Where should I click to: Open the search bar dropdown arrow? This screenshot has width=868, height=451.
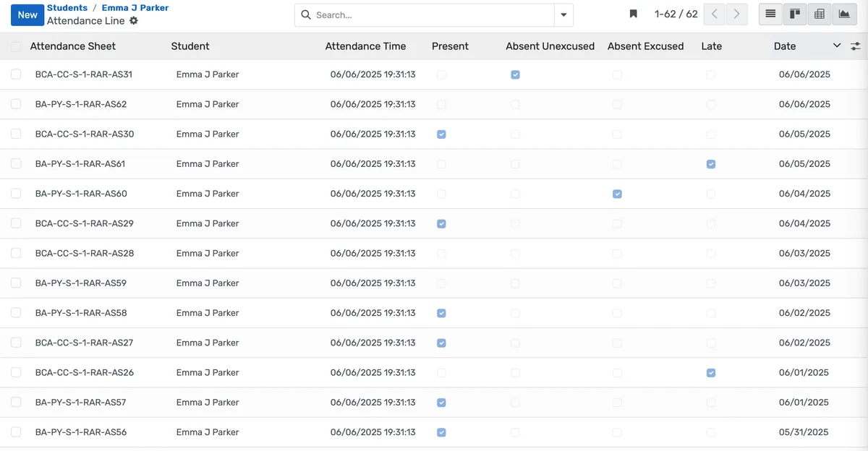(x=563, y=14)
